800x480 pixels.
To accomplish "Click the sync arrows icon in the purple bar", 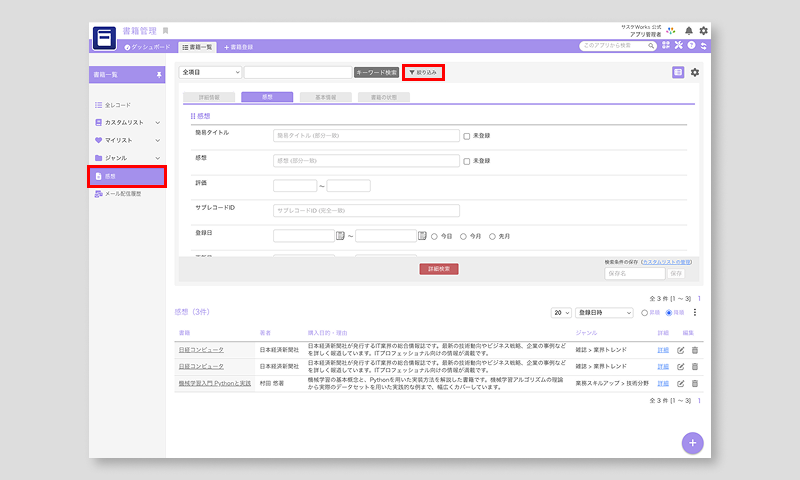I will (704, 46).
